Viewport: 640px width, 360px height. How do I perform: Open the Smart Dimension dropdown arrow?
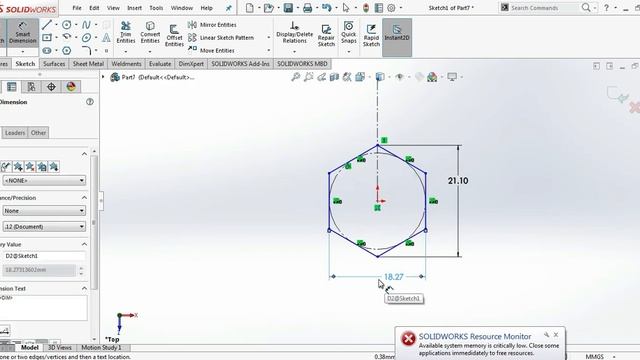tap(23, 52)
